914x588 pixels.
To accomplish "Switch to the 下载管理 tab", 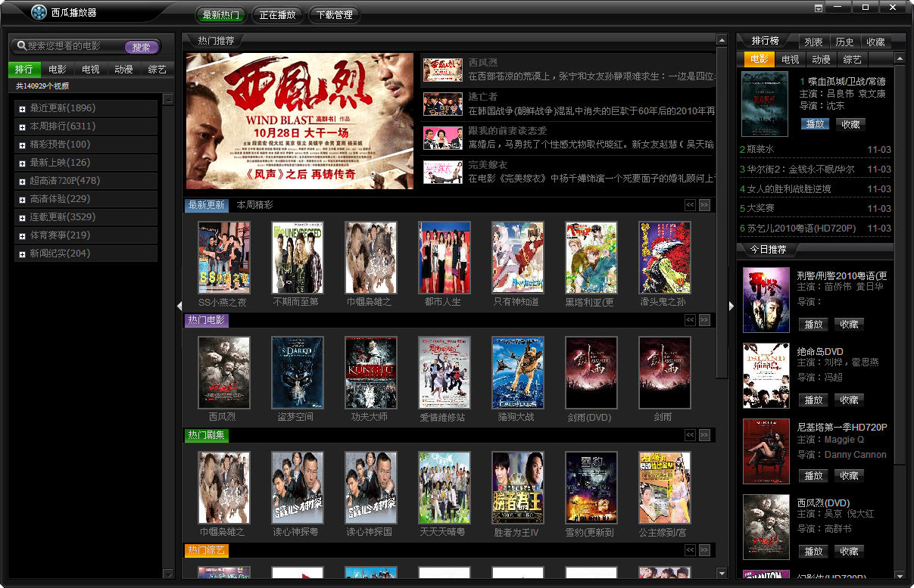I will pos(334,14).
